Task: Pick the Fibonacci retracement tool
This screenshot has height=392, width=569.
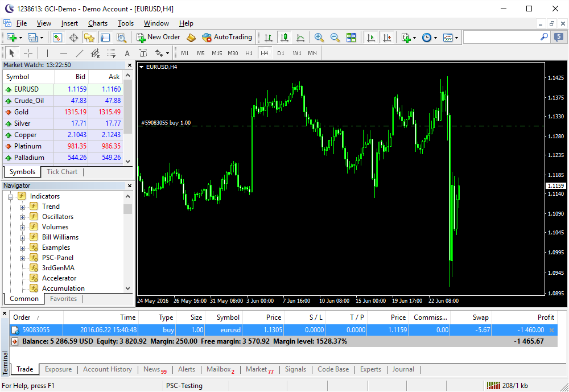Action: pos(111,53)
